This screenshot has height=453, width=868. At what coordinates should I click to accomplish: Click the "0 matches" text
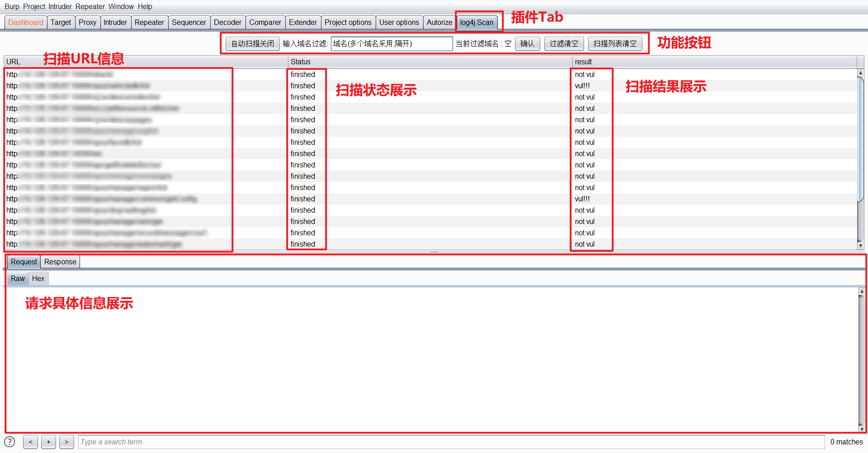[846, 442]
